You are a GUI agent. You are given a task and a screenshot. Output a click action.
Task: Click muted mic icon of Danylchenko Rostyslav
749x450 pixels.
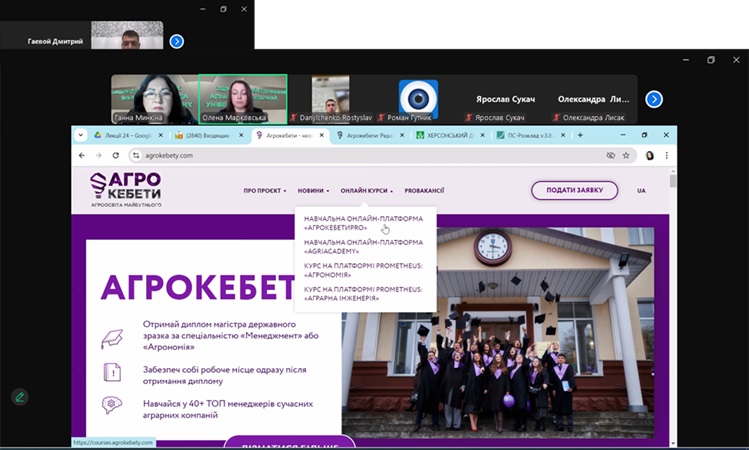tap(293, 118)
